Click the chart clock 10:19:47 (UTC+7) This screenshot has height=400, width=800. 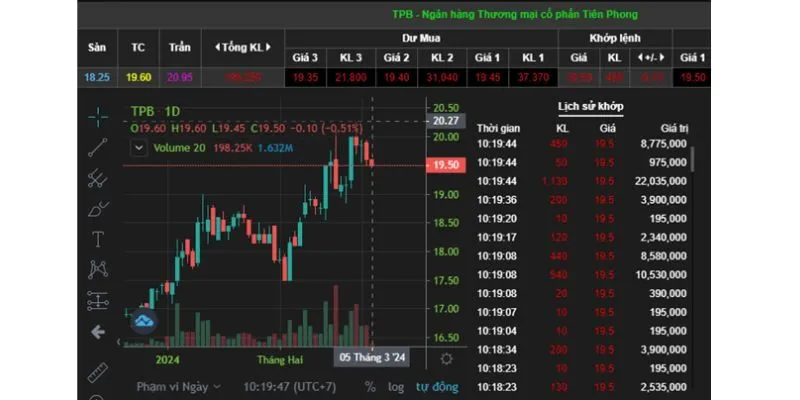289,387
